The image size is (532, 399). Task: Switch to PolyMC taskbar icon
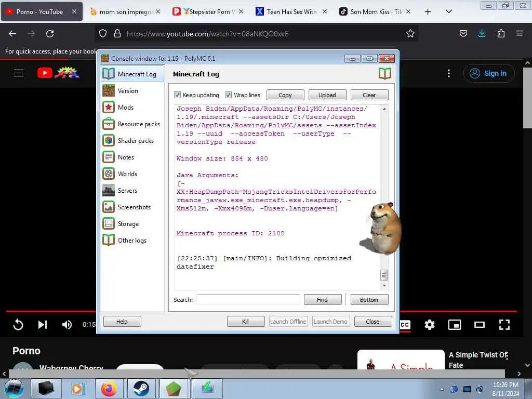tap(174, 389)
